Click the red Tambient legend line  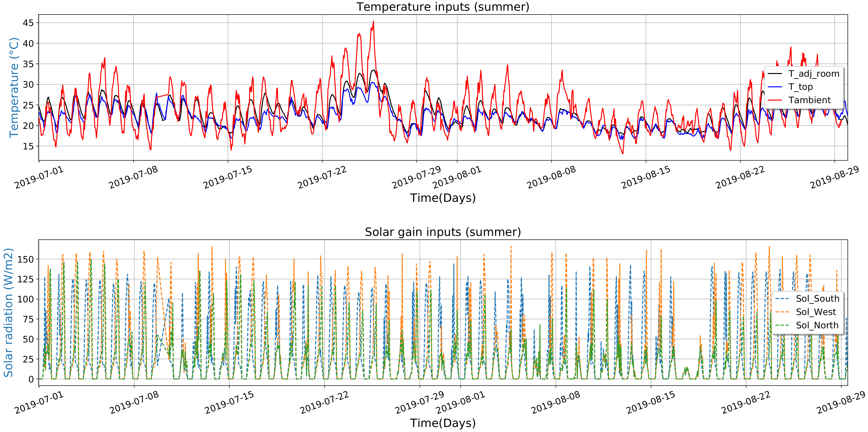(775, 100)
